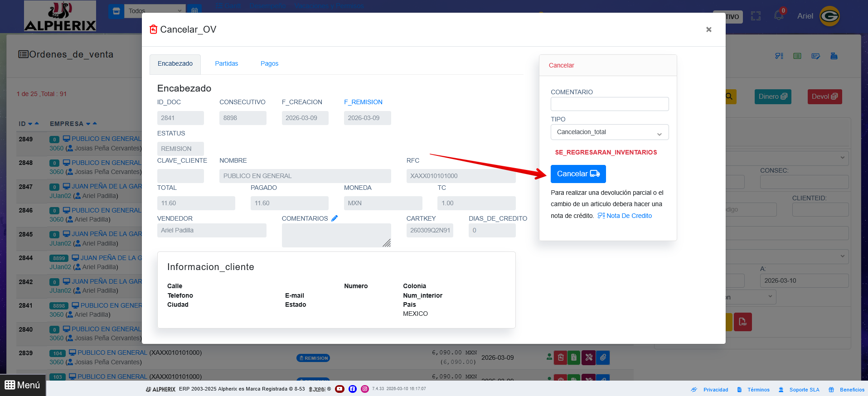This screenshot has width=868, height=396.
Task: Click the tools icon on order 2839
Action: pos(588,357)
